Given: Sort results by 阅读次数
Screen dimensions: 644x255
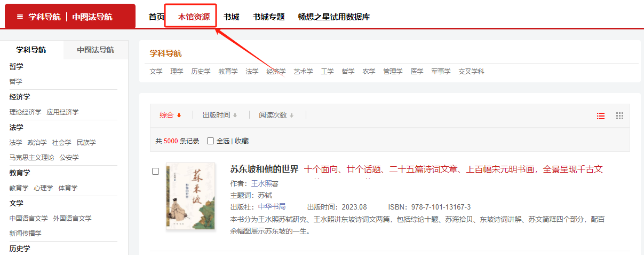Looking at the screenshot, I should [276, 115].
